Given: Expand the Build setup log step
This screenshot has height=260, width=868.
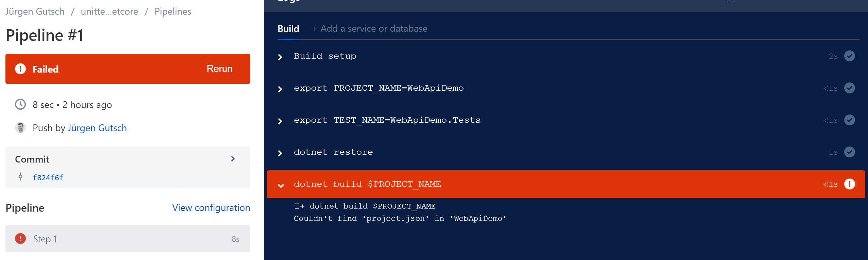Looking at the screenshot, I should coord(280,57).
